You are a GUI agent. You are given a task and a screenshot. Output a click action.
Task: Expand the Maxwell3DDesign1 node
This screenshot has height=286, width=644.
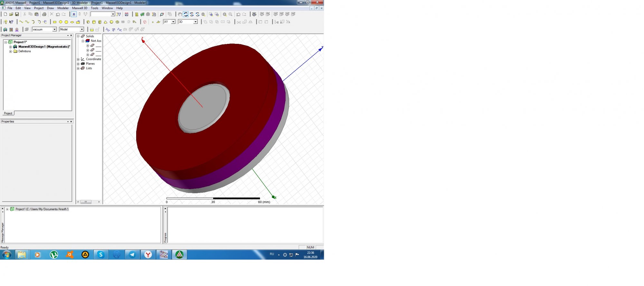10,47
